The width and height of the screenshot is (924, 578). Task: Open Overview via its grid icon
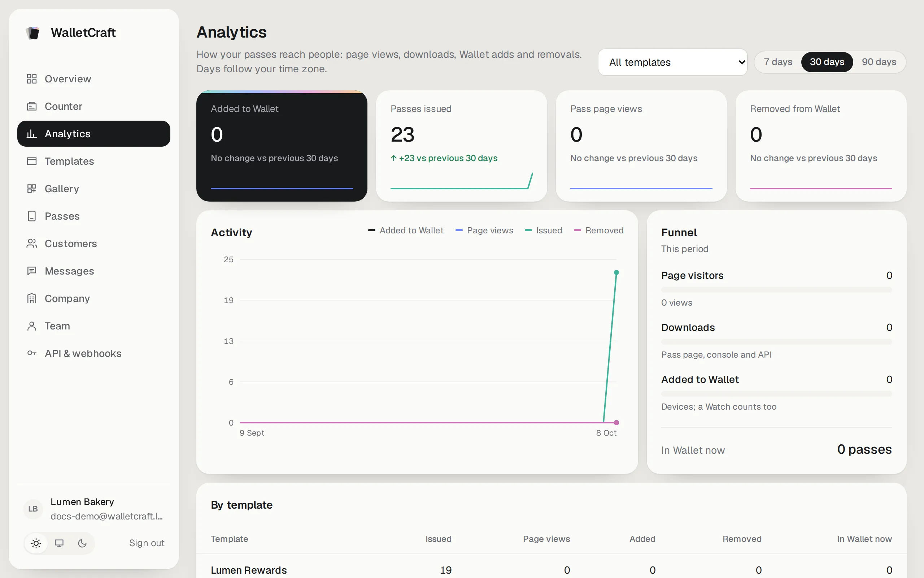point(32,79)
